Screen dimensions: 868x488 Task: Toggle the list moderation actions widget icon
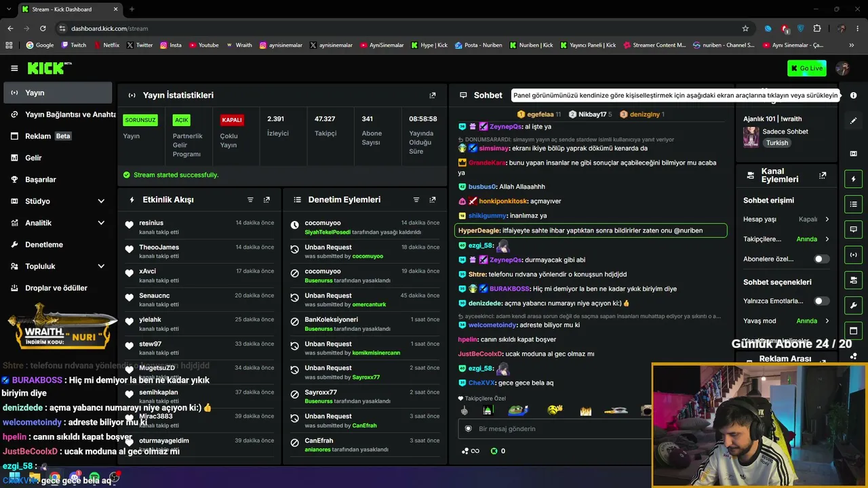click(854, 204)
